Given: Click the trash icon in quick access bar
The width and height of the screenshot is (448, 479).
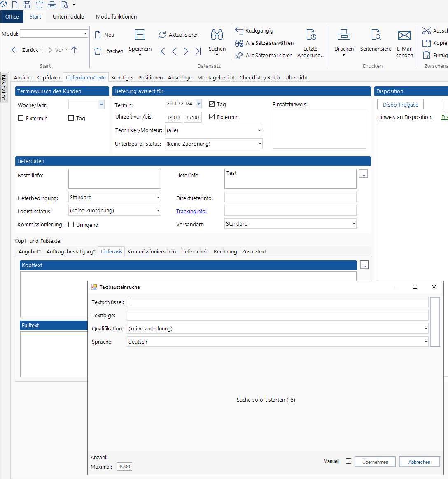Looking at the screenshot, I should tap(40, 5).
